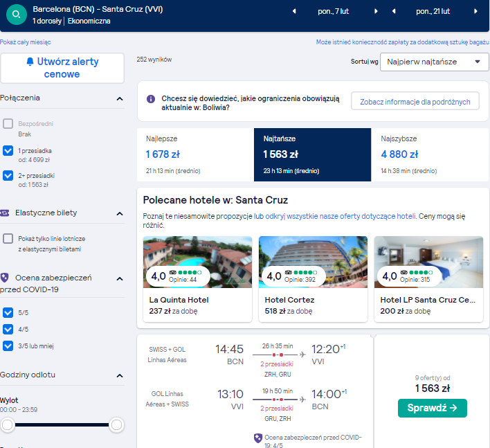Select the Najlepsze tab
This screenshot has width=490, height=448.
coord(195,154)
